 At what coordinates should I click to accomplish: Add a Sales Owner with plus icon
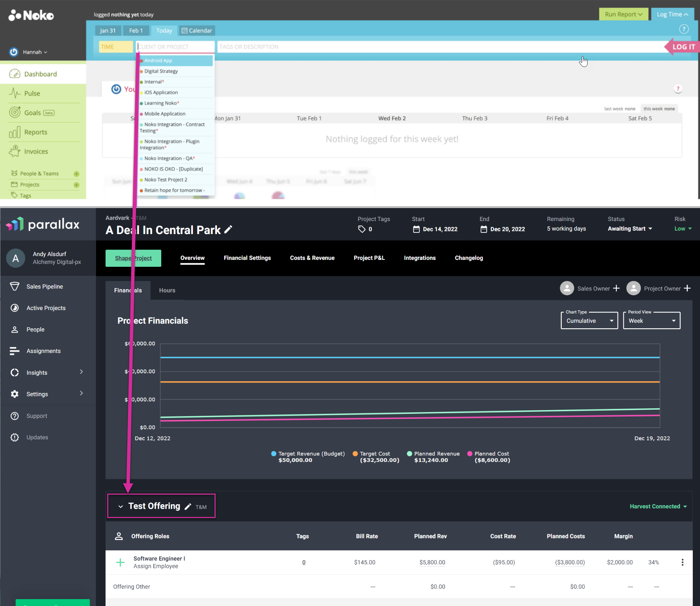pyautogui.click(x=616, y=288)
